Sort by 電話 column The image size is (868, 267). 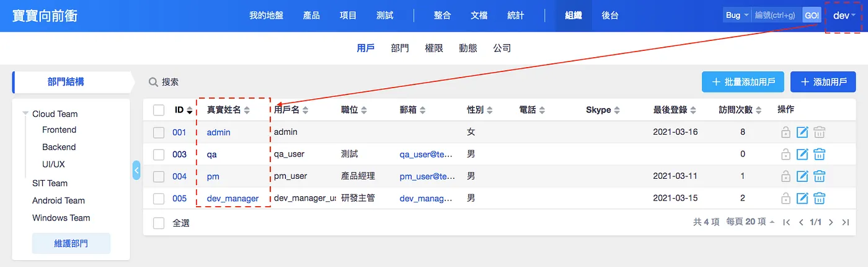(x=532, y=110)
